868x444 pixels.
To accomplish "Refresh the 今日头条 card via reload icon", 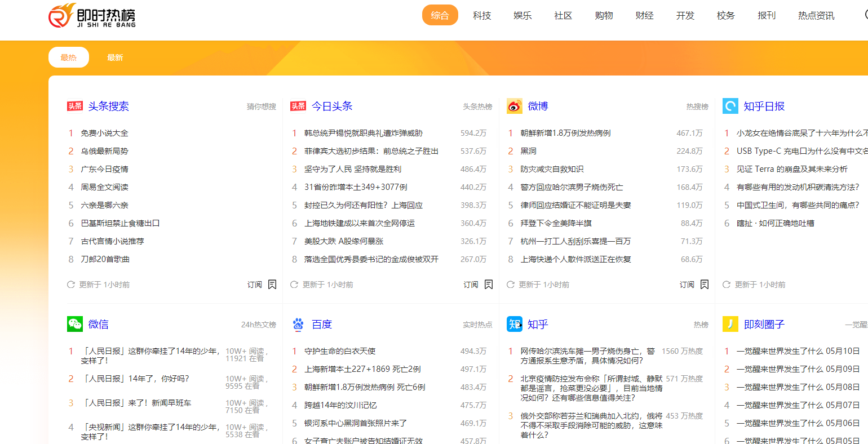I will [x=294, y=285].
